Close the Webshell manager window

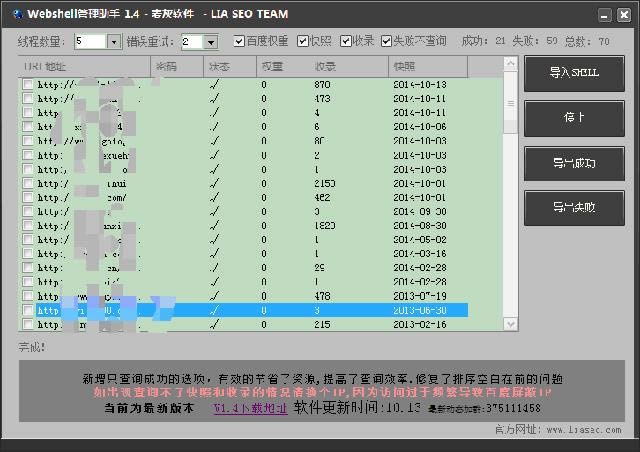[624, 15]
